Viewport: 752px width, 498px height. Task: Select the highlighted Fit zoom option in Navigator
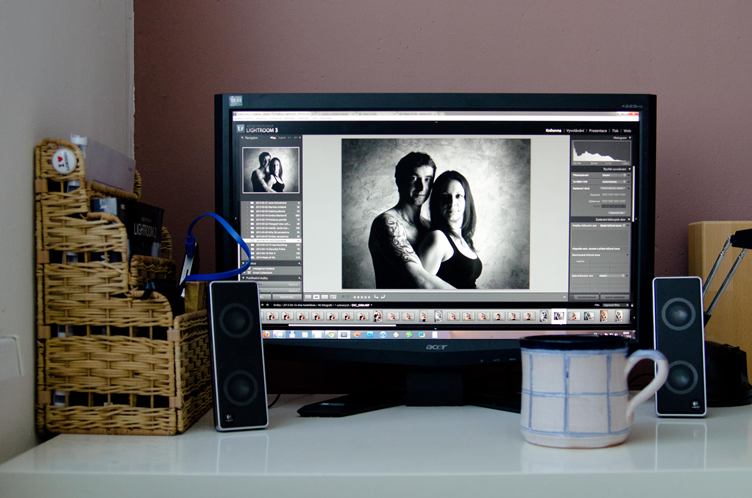[x=273, y=138]
